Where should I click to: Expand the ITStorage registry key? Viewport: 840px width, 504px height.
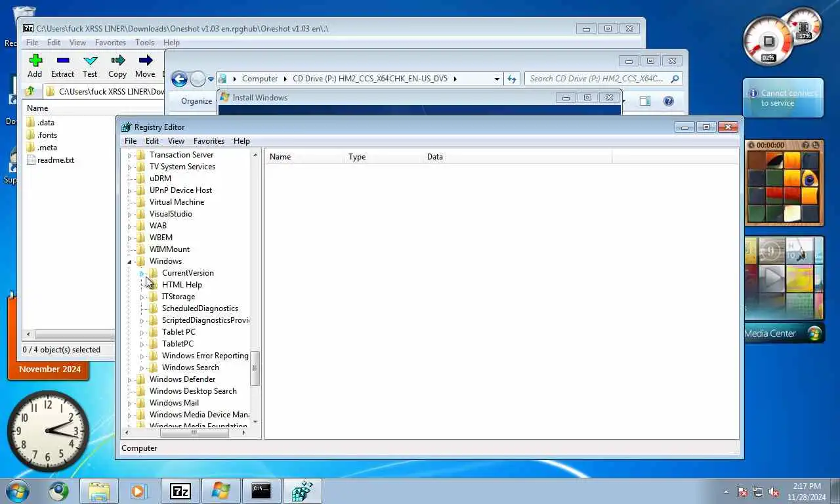click(x=142, y=297)
